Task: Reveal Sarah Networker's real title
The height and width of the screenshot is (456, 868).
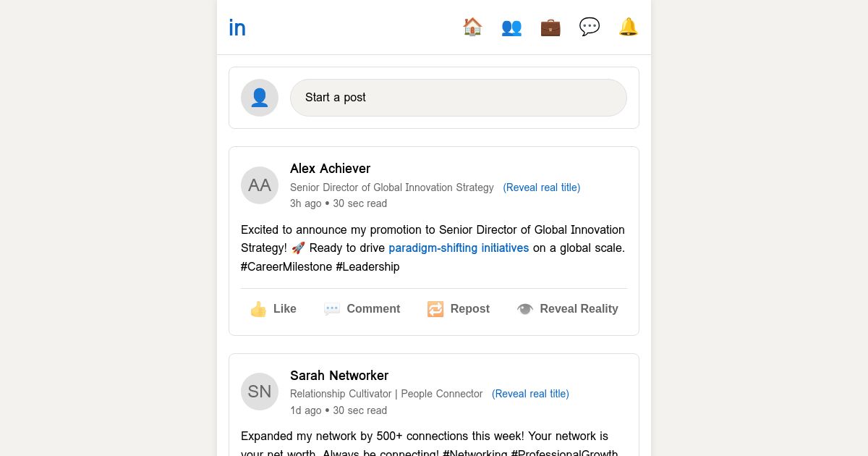Action: coord(530,394)
